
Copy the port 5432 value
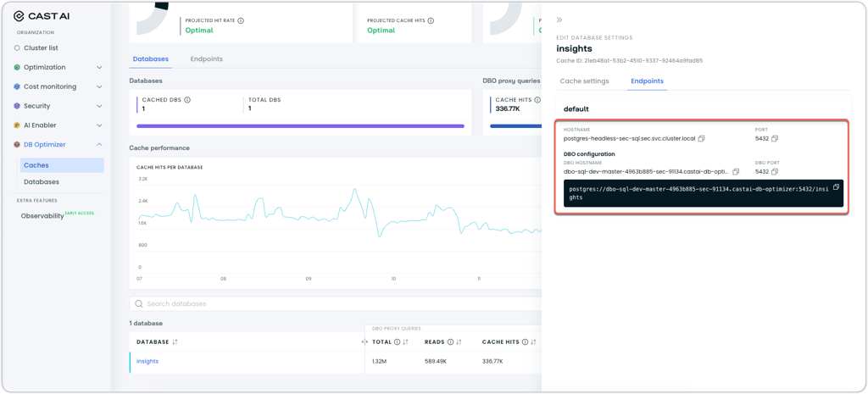775,138
